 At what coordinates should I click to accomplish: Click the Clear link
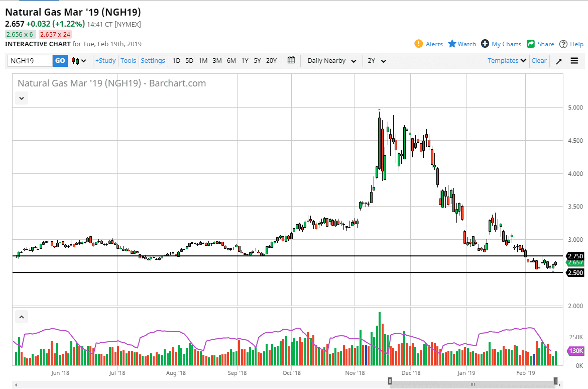tap(539, 60)
